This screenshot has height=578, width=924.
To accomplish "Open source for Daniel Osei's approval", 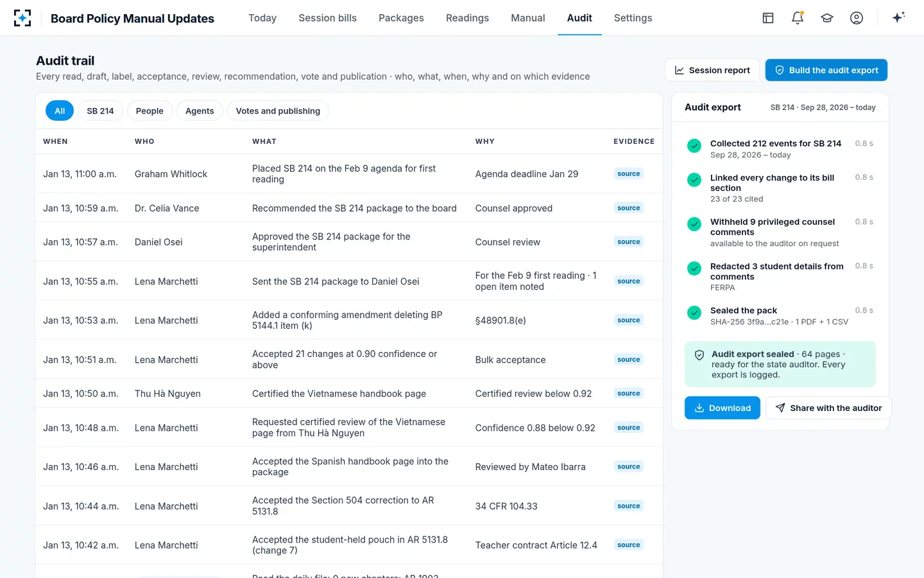I will click(x=629, y=242).
